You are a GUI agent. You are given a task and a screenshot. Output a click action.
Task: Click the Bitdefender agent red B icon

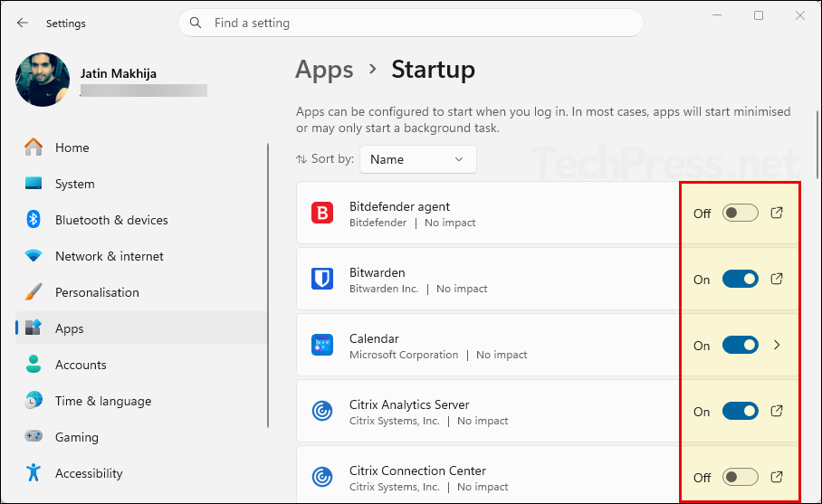pos(322,214)
